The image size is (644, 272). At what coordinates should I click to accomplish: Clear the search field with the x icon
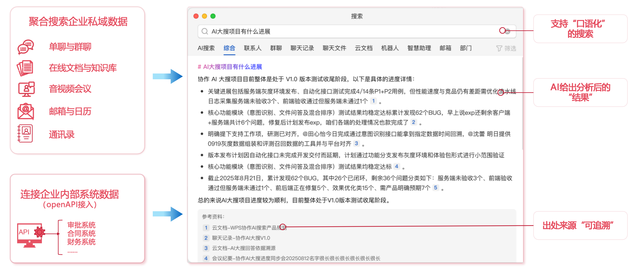coord(507,32)
